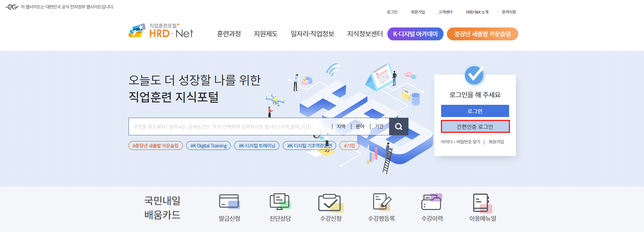This screenshot has width=644, height=232.
Task: Select 기간 search filter
Action: click(x=379, y=127)
